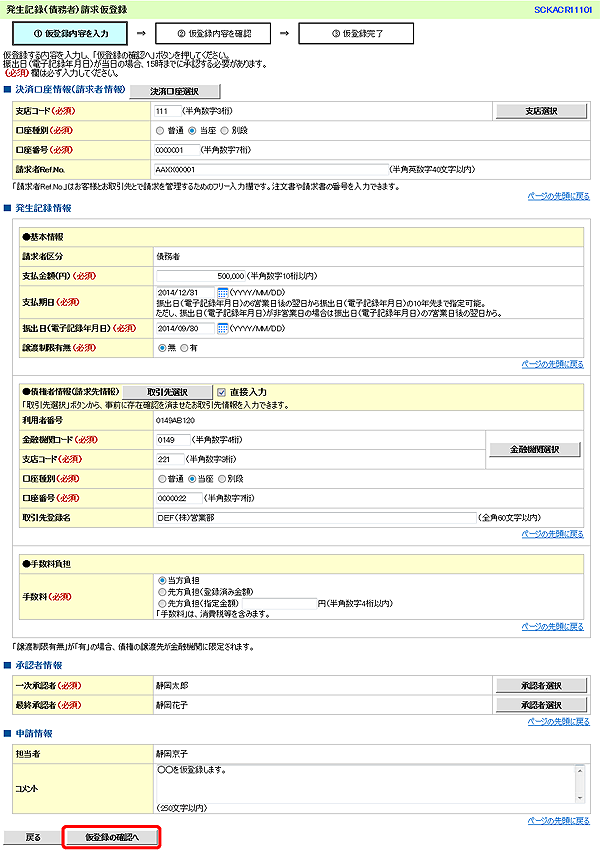Select 普通 in 決済口座 口座種別
Screen dimensions: 600x853
(x=159, y=131)
